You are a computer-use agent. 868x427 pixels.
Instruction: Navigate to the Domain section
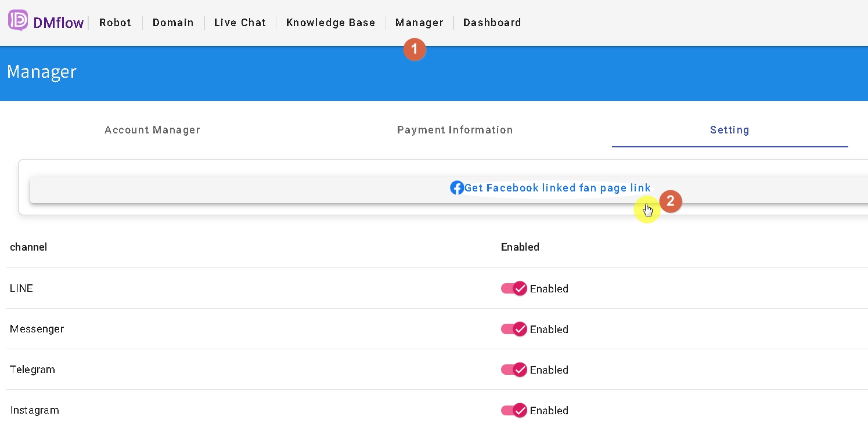click(x=173, y=22)
